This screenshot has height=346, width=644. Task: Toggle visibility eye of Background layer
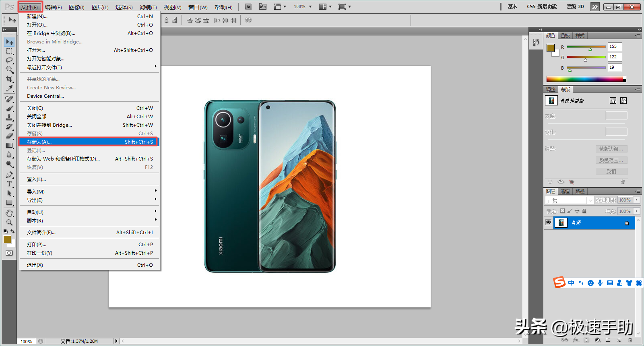tap(548, 222)
